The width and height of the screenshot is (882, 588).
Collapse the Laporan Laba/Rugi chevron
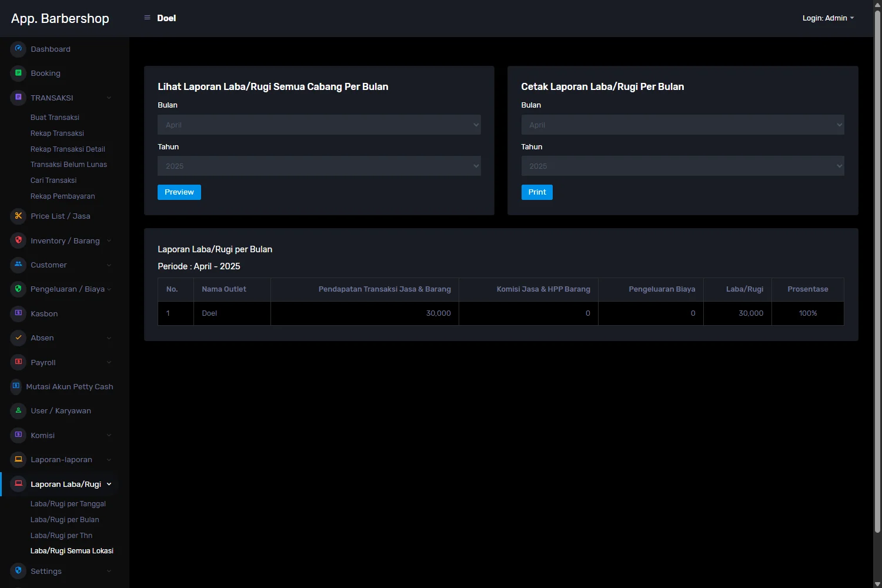[109, 485]
